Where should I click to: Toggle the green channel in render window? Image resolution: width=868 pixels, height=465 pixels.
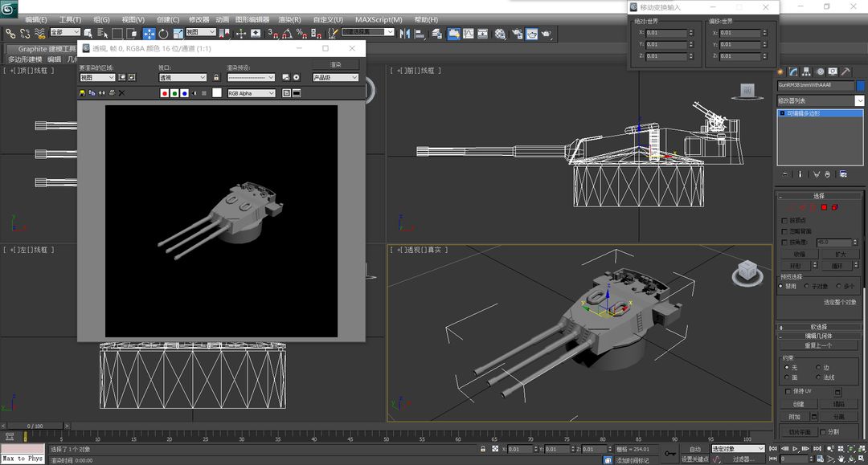point(174,93)
